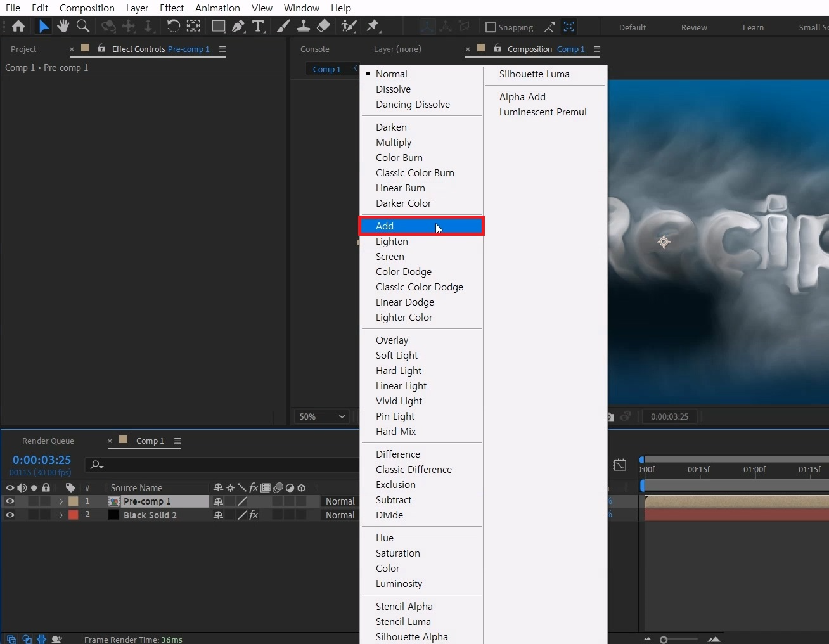Open the Effect Controls panel menu
This screenshot has width=829, height=644.
click(222, 49)
